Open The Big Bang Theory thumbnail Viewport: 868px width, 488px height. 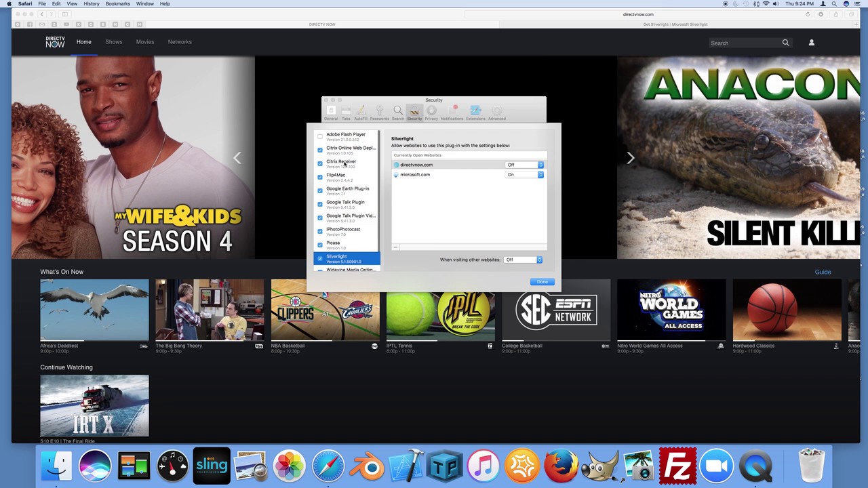click(210, 310)
